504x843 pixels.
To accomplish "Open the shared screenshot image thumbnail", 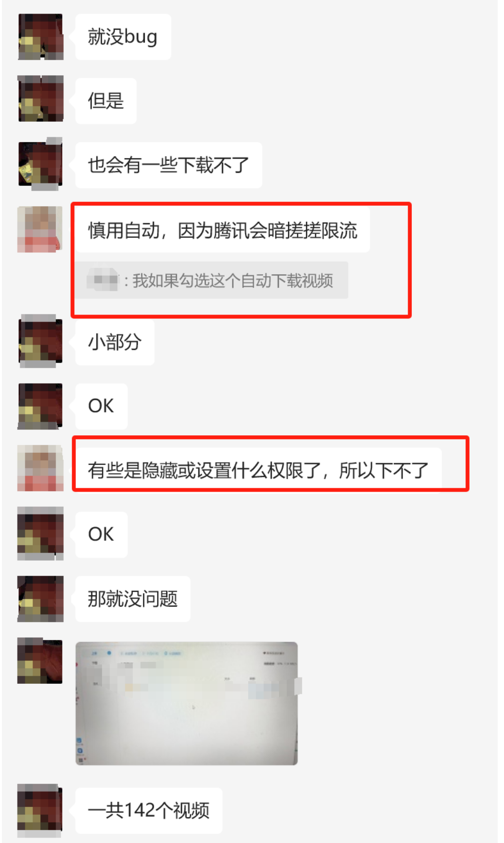I will pyautogui.click(x=187, y=704).
